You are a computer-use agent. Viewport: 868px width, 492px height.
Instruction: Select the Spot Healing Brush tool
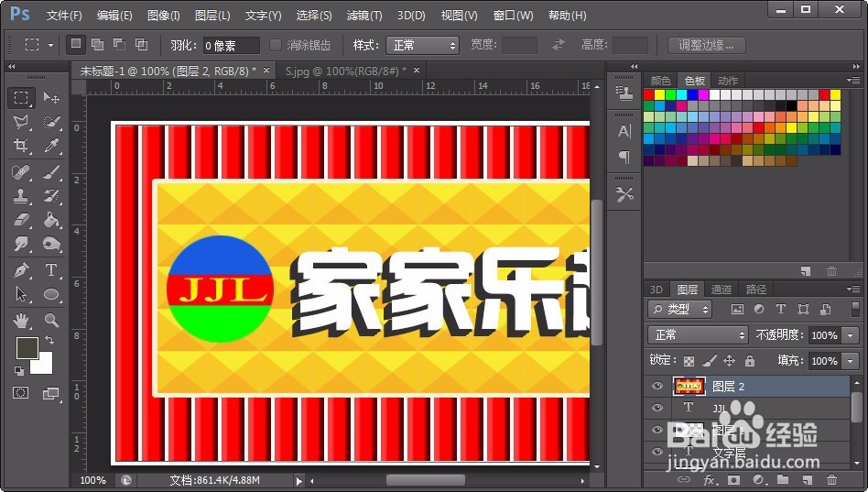(x=21, y=171)
